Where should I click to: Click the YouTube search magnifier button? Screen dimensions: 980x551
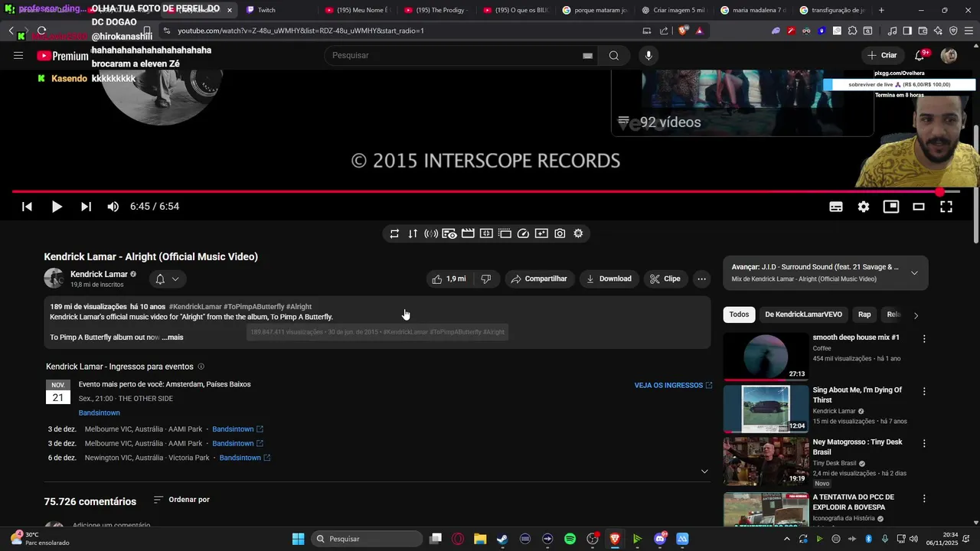pos(614,55)
